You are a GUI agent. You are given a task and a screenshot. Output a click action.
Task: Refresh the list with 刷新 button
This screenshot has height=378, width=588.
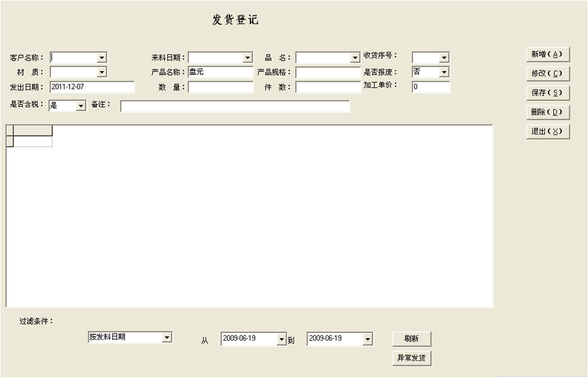[412, 339]
